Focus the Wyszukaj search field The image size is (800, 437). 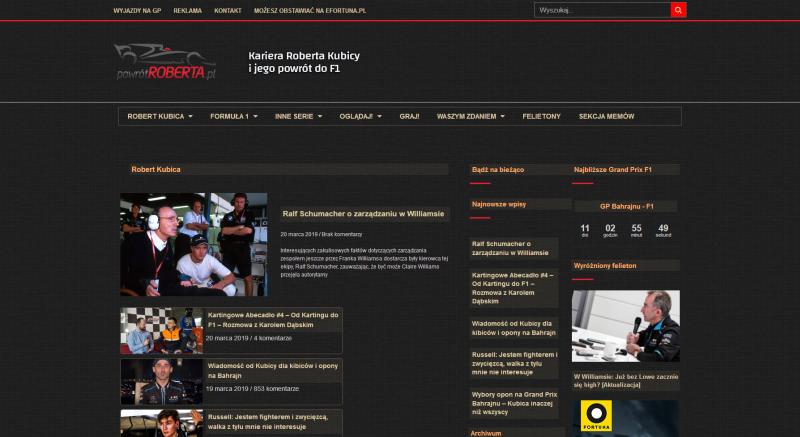(602, 10)
